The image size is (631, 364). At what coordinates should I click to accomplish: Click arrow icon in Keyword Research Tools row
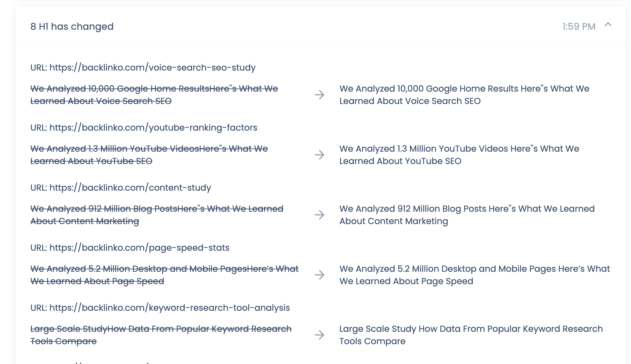(x=320, y=335)
